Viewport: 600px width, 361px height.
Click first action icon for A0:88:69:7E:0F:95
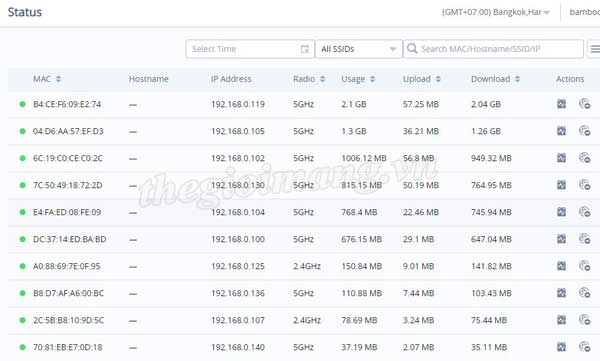pyautogui.click(x=561, y=266)
